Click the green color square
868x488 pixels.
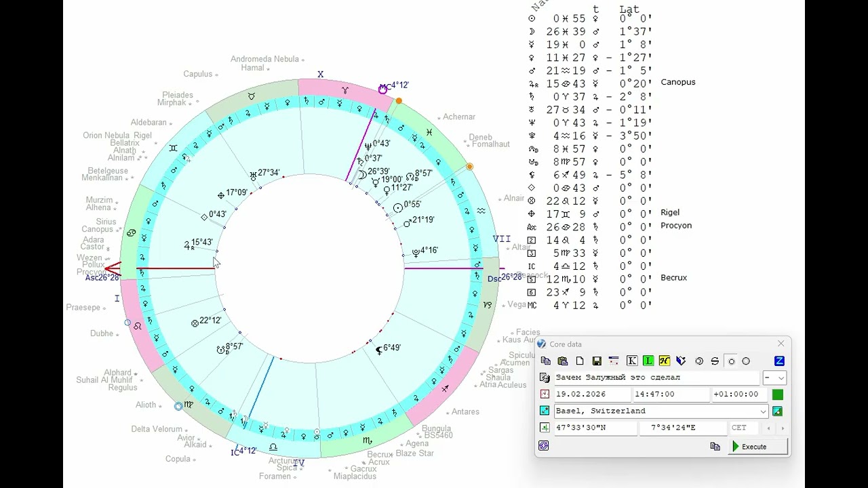(778, 394)
